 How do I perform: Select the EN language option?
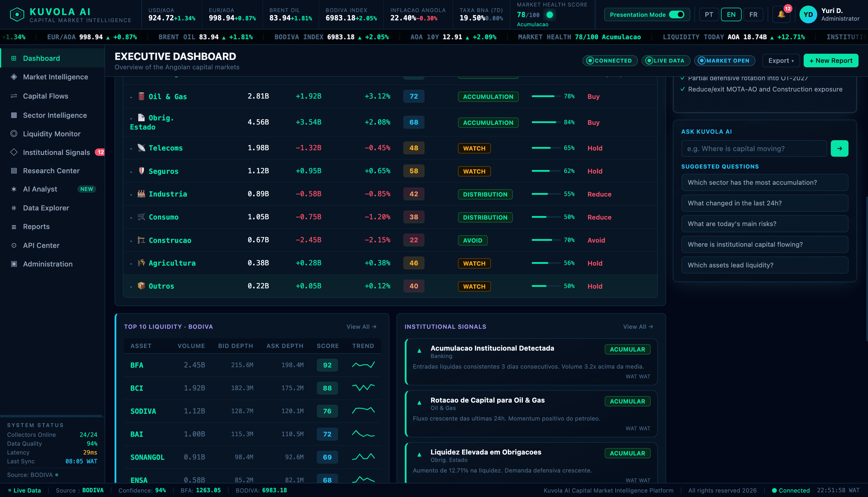tap(731, 15)
